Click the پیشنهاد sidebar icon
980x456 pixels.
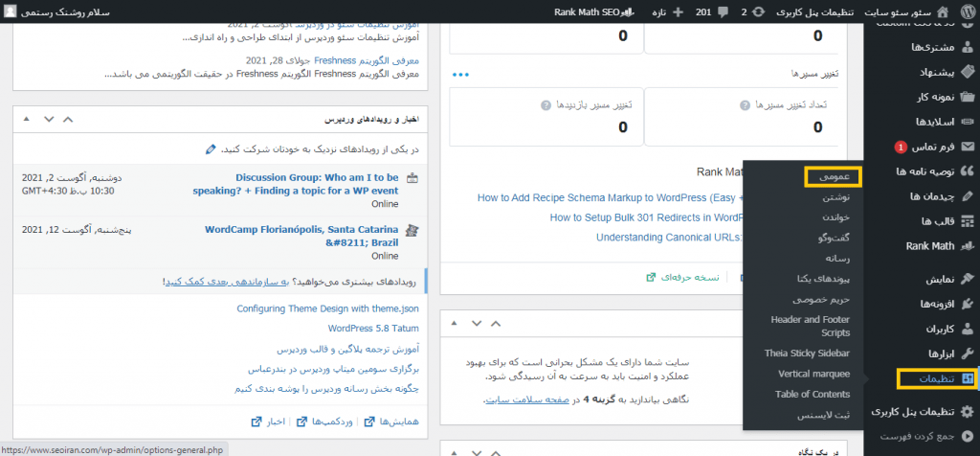coord(967,72)
